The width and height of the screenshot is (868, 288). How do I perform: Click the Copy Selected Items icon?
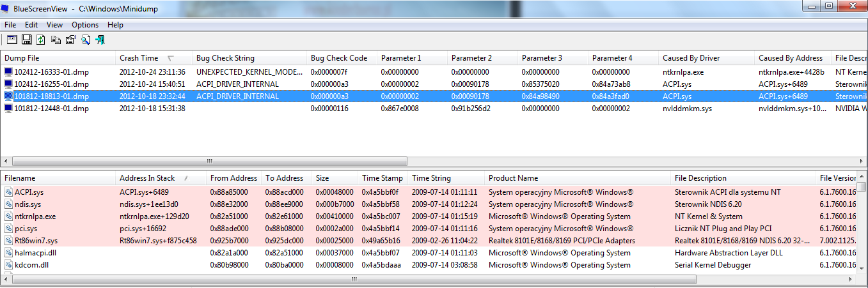click(56, 40)
